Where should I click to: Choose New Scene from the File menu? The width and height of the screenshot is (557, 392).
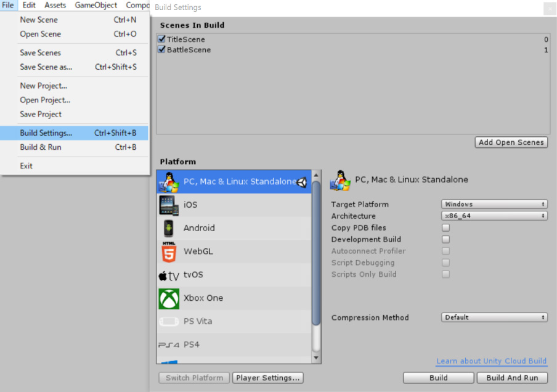pos(74,20)
